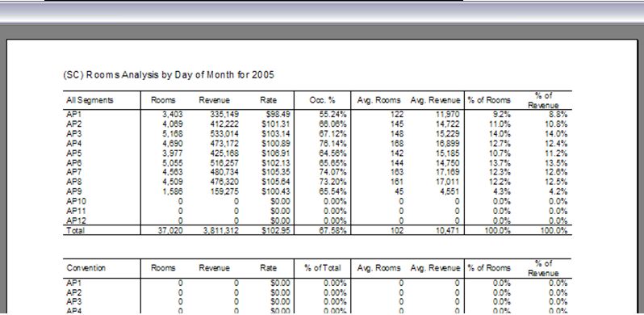Select total revenue value 3,811,312
The height and width of the screenshot is (315, 644).
click(x=221, y=230)
